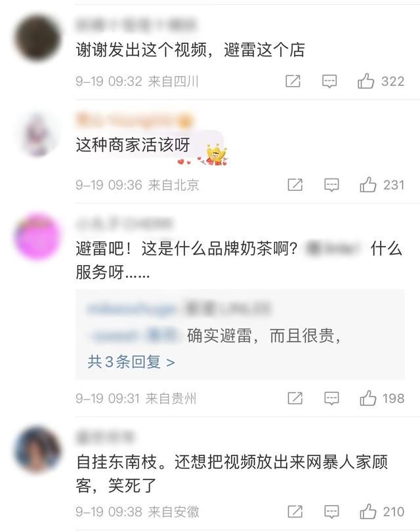Open the first commenter's dark avatar
This screenshot has height=532, width=420.
click(37, 38)
